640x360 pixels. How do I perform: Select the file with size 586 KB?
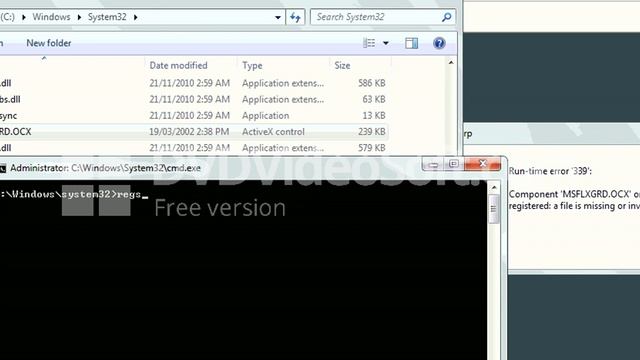pos(193,83)
